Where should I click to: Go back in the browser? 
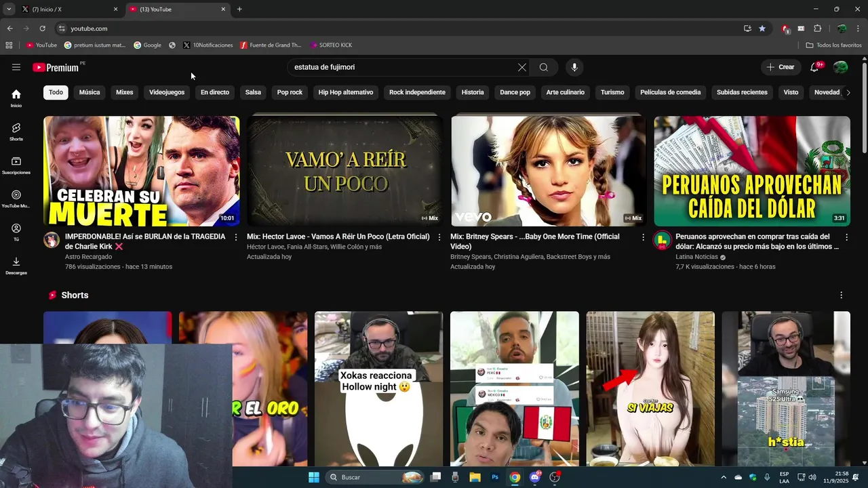pyautogui.click(x=9, y=28)
